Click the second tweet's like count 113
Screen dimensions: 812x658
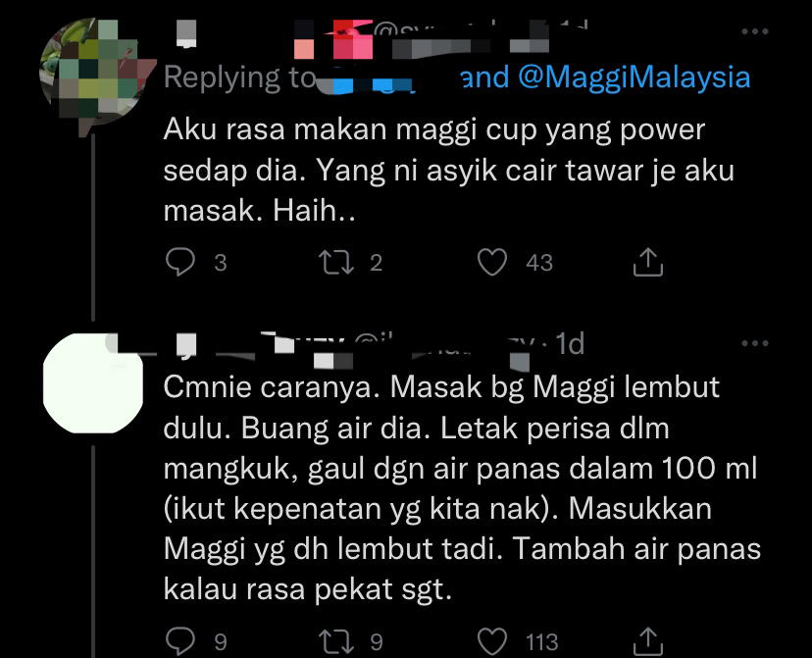pyautogui.click(x=542, y=642)
